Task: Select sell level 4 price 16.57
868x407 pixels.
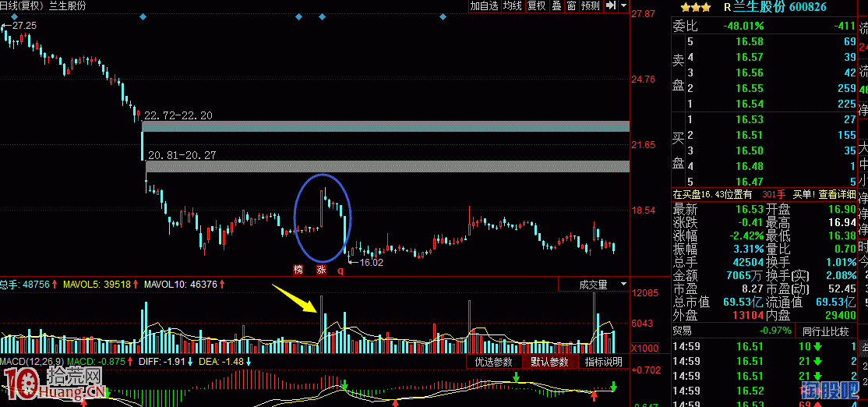Action: point(750,57)
